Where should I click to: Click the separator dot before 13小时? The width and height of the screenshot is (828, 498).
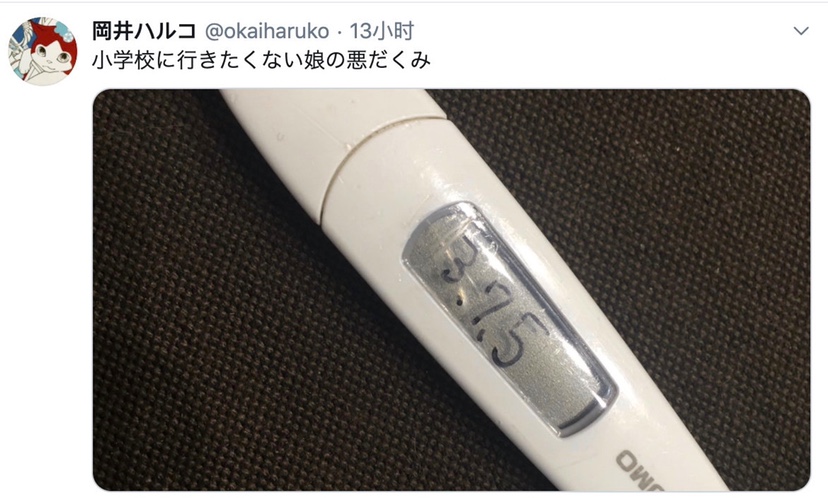click(x=340, y=33)
